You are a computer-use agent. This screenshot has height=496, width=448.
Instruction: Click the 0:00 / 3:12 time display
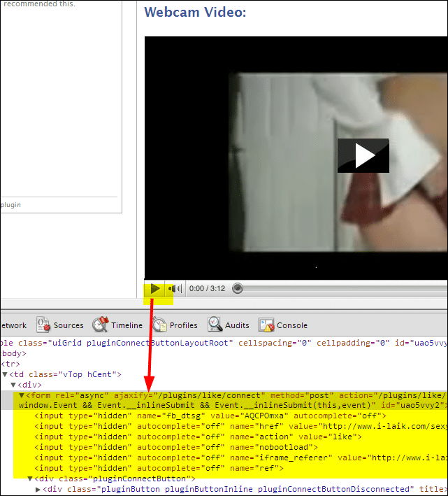point(208,288)
